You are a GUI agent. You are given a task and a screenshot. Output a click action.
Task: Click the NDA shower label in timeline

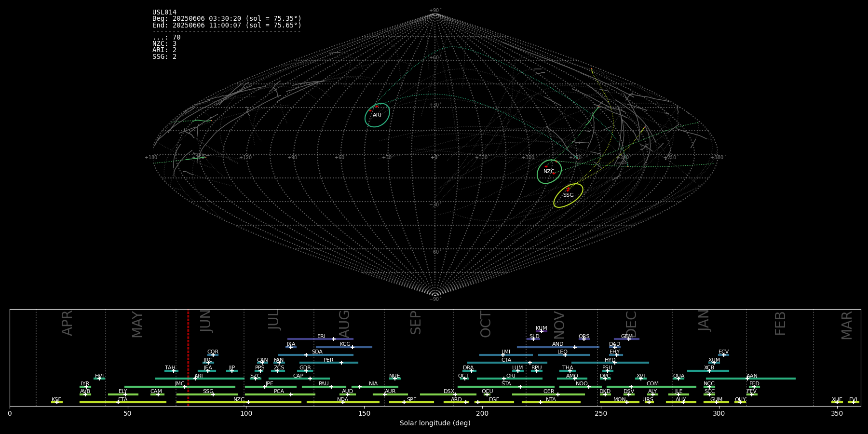coord(342,400)
